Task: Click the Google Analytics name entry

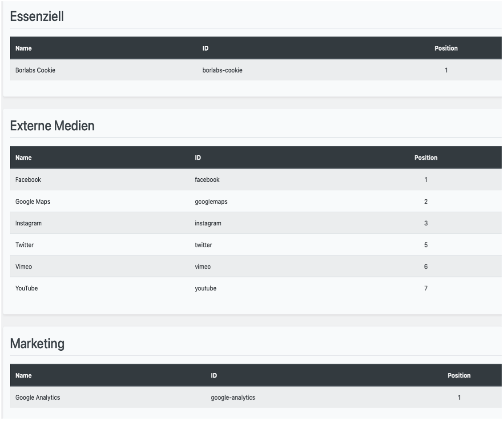Action: pyautogui.click(x=37, y=397)
